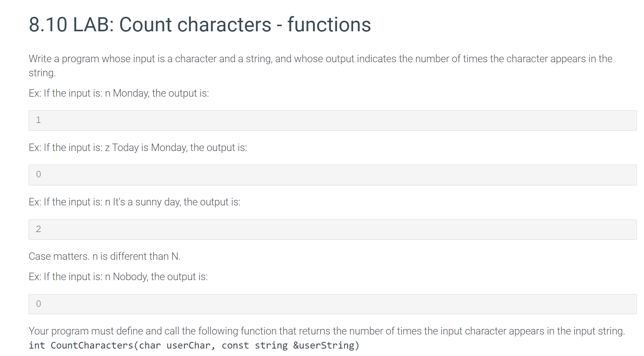644x356 pixels.
Task: Click the output box below "z Today is Monday"
Action: point(333,175)
